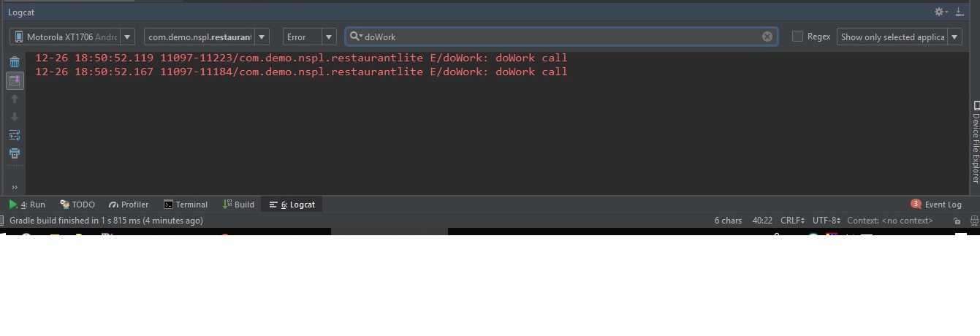The width and height of the screenshot is (980, 336).
Task: Open the Profiler tab
Action: point(129,205)
